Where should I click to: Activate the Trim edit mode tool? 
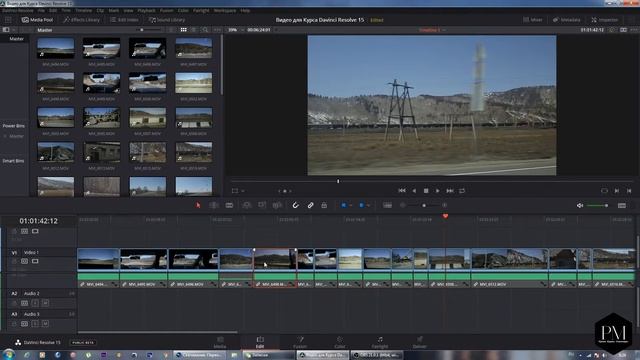pyautogui.click(x=214, y=205)
